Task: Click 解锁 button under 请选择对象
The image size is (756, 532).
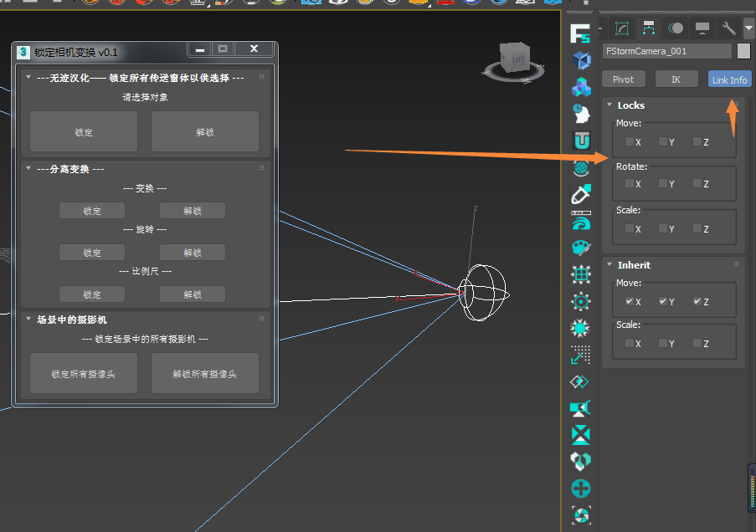Action: coord(204,132)
